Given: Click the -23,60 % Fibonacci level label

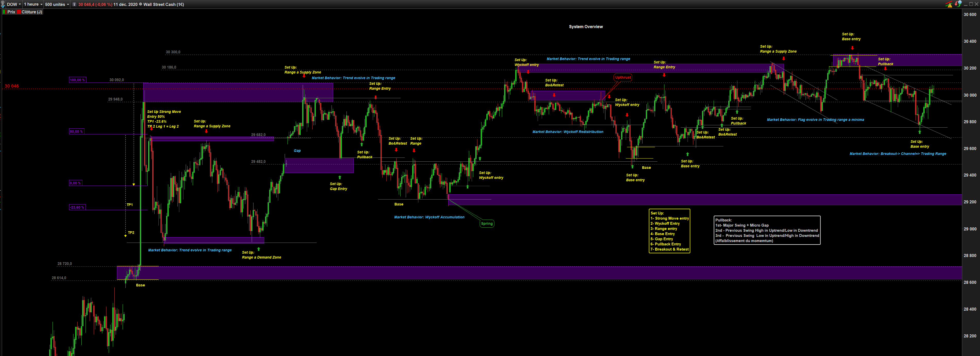Looking at the screenshot, I should pos(77,207).
